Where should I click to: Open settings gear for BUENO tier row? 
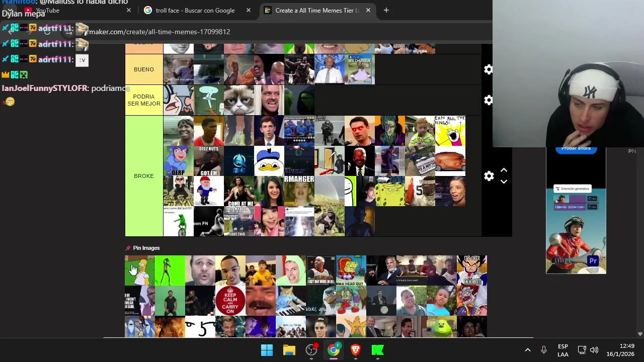[489, 69]
